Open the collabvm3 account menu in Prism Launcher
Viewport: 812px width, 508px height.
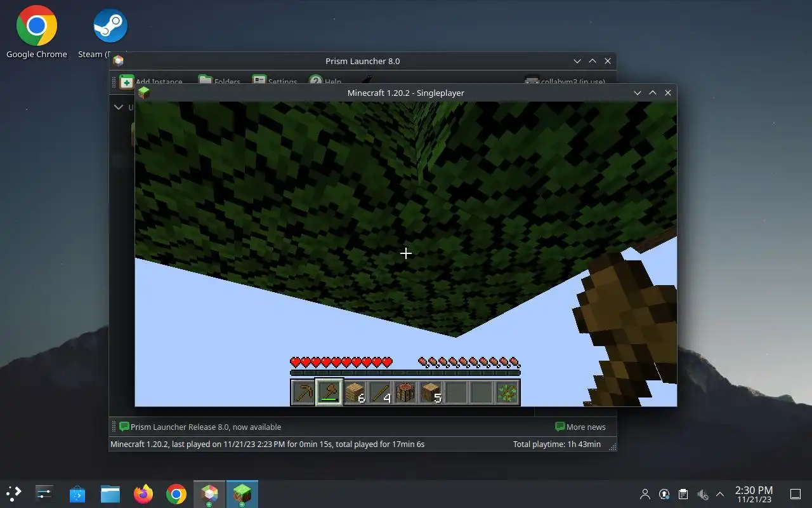564,81
